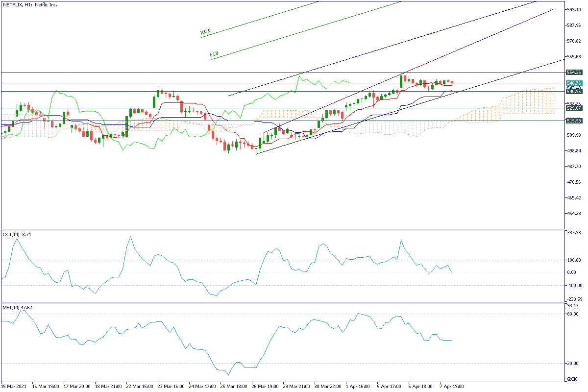The width and height of the screenshot is (588, 392).
Task: Click the Fibonacci channel 100.0 label
Action: click(x=205, y=33)
